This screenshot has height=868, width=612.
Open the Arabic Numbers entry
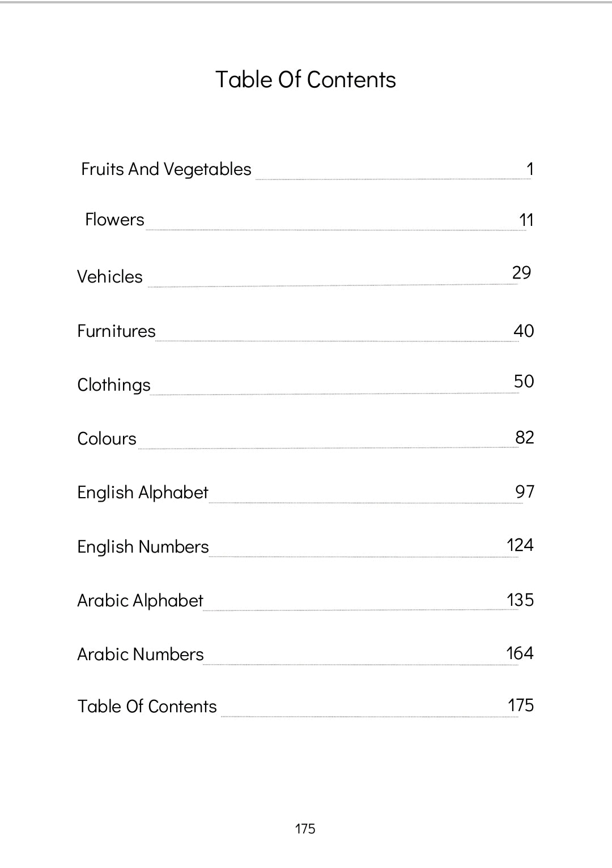coord(140,655)
